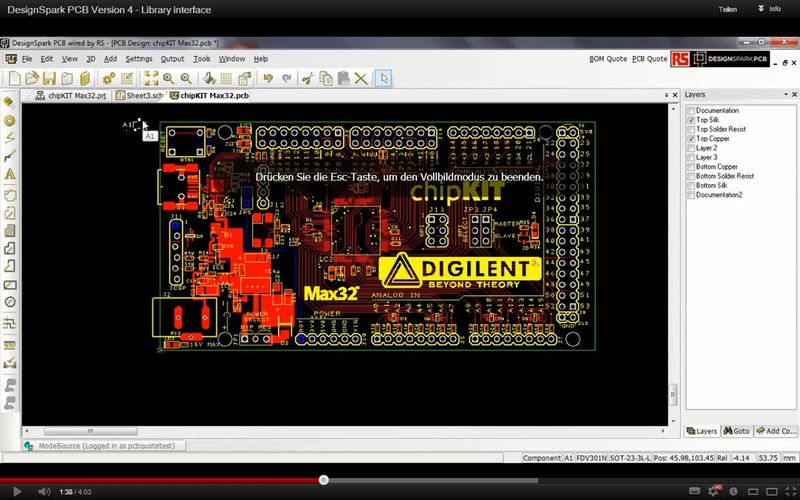The height and width of the screenshot is (500, 800).
Task: Open the Output menu
Action: click(x=172, y=59)
